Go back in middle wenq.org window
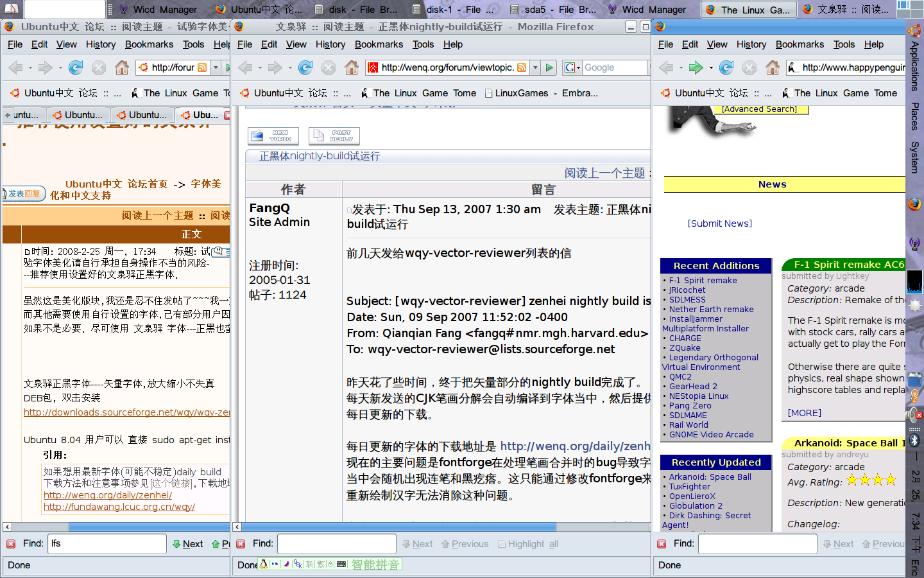The image size is (924, 578). pos(245,67)
